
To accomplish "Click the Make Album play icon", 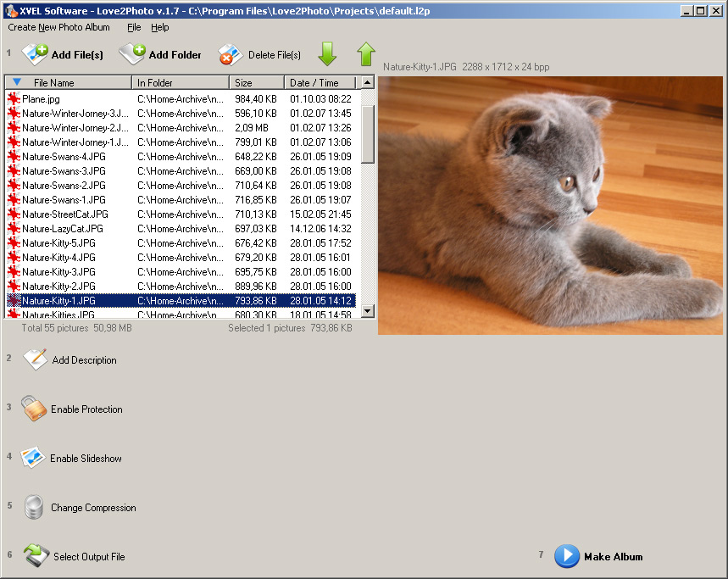I will tap(567, 556).
